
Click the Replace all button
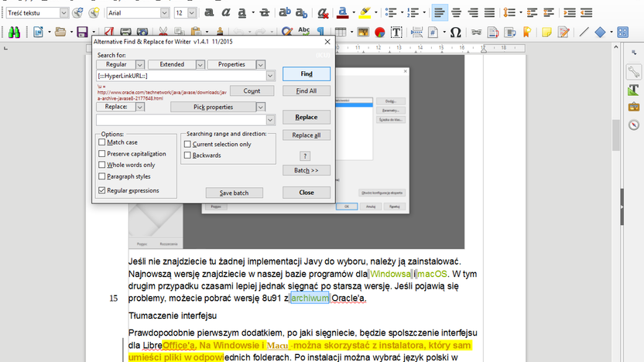coord(307,135)
